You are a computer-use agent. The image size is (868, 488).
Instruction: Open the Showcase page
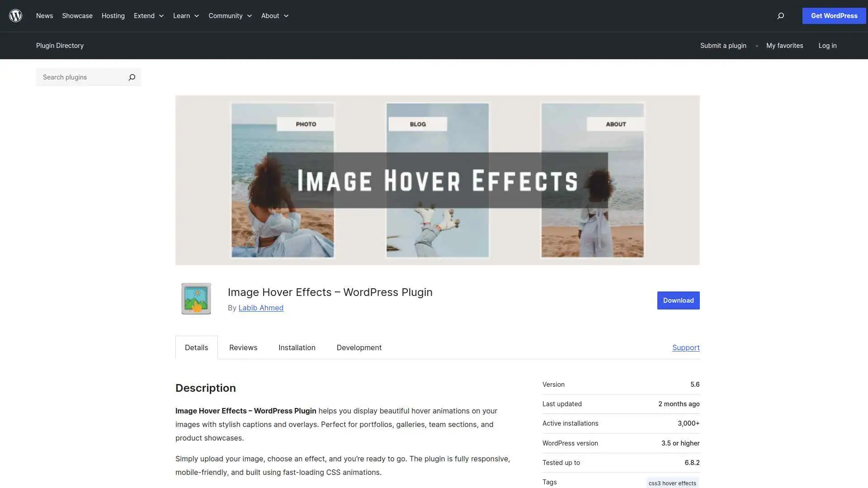click(x=77, y=15)
